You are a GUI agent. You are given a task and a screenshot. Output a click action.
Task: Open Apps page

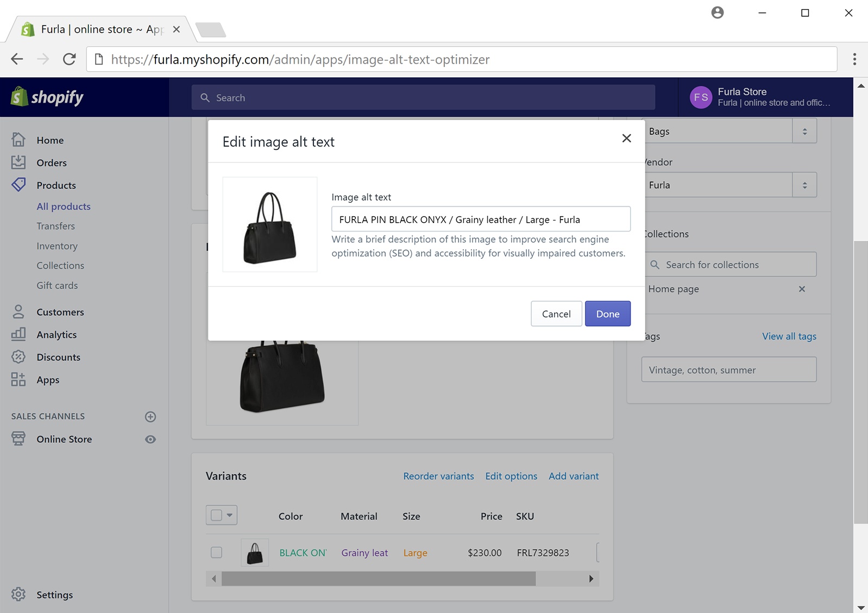[48, 380]
